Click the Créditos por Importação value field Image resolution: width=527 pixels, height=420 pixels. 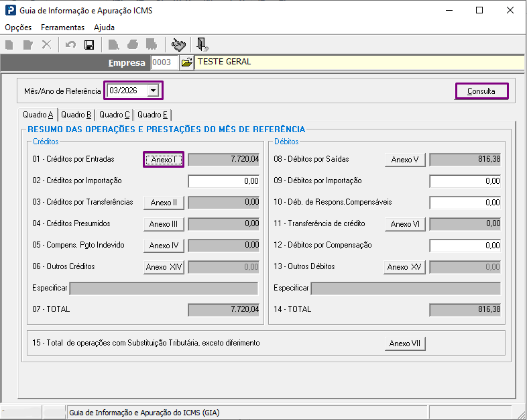[x=224, y=181]
